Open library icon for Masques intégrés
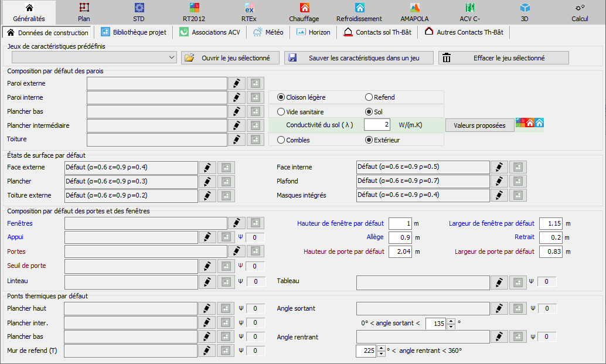 point(518,195)
